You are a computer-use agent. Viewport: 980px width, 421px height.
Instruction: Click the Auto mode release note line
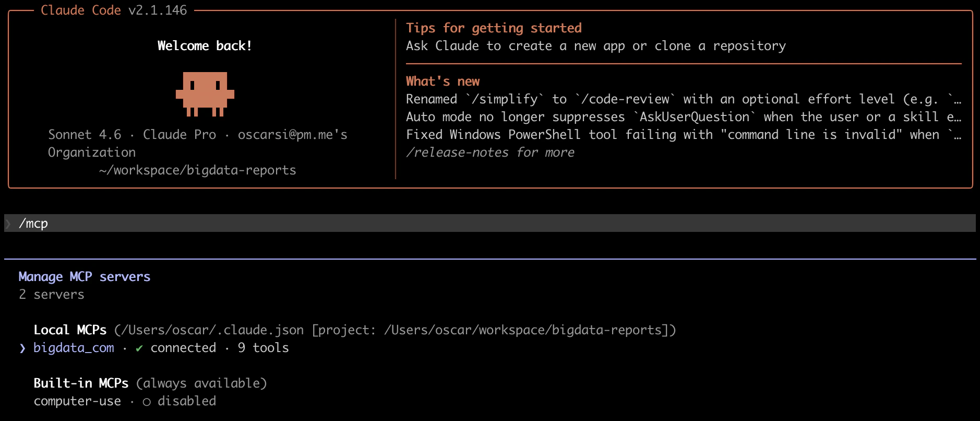click(684, 117)
